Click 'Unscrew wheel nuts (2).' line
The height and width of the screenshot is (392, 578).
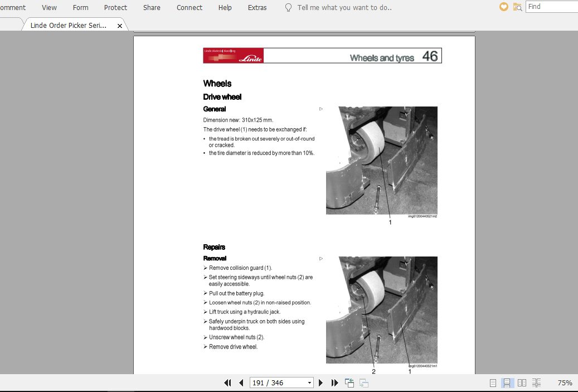coord(236,337)
